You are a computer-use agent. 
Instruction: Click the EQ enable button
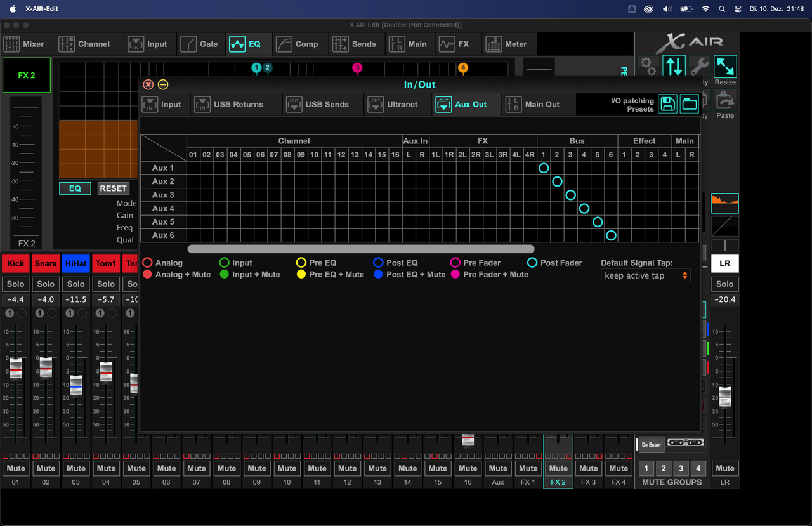point(75,188)
